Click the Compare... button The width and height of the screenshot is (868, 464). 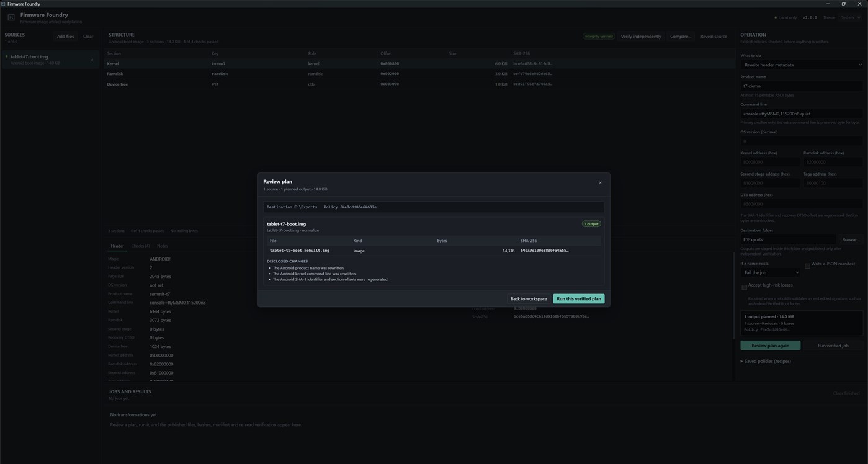(x=680, y=37)
